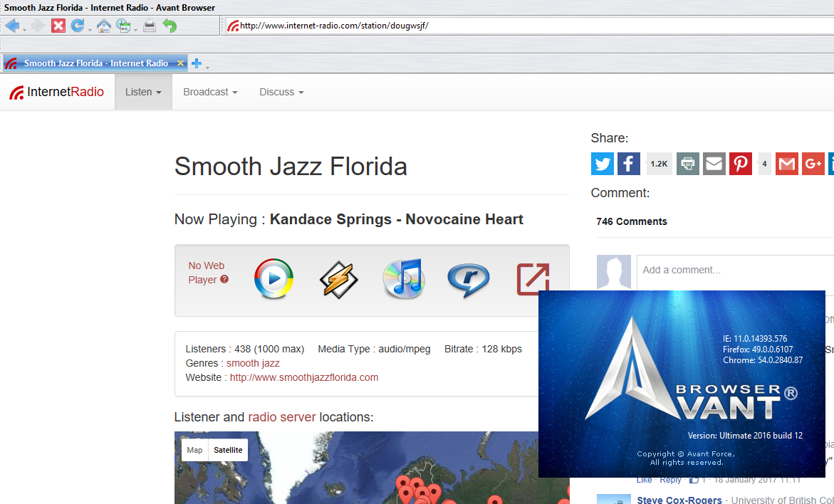Share the page on Pinterest
The width and height of the screenshot is (834, 504).
741,164
